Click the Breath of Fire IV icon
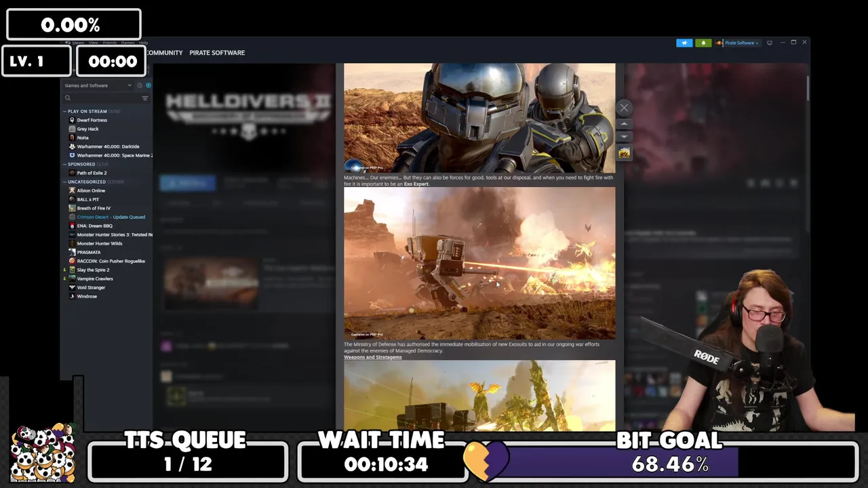The image size is (868, 488). coord(72,208)
